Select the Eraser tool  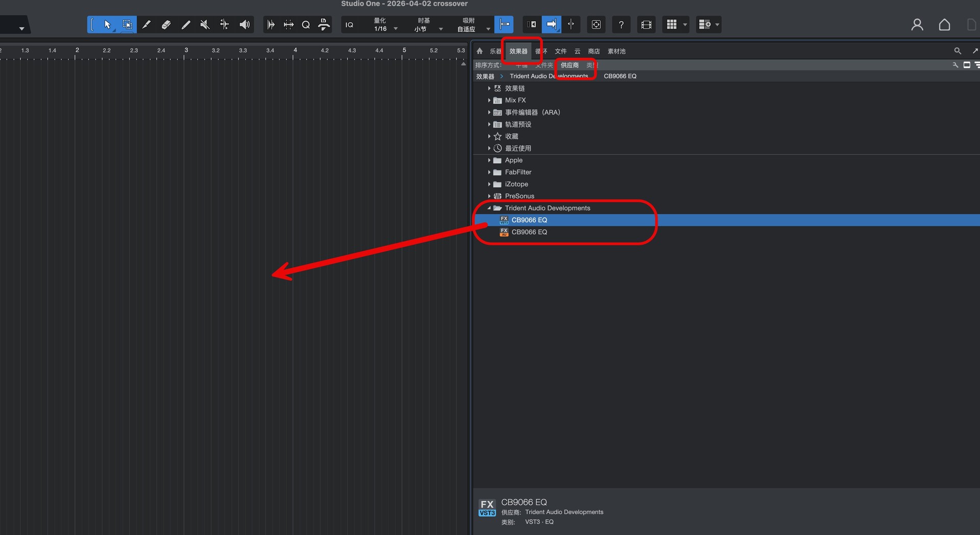(x=166, y=24)
